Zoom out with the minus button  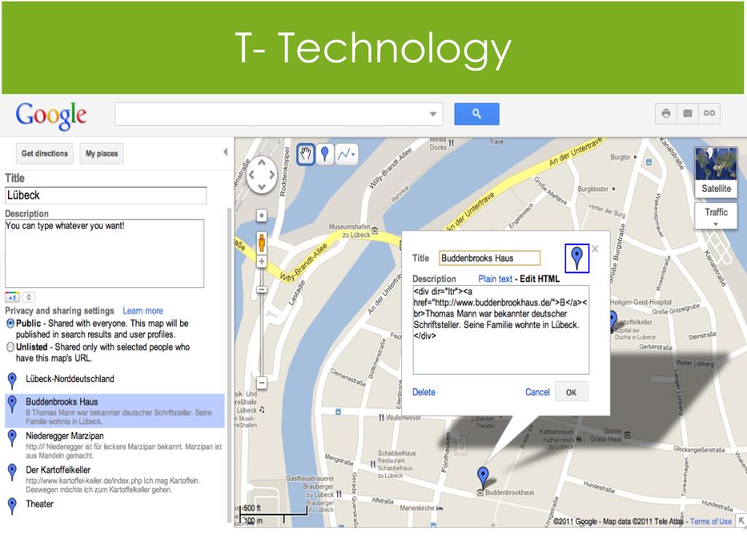(x=262, y=382)
